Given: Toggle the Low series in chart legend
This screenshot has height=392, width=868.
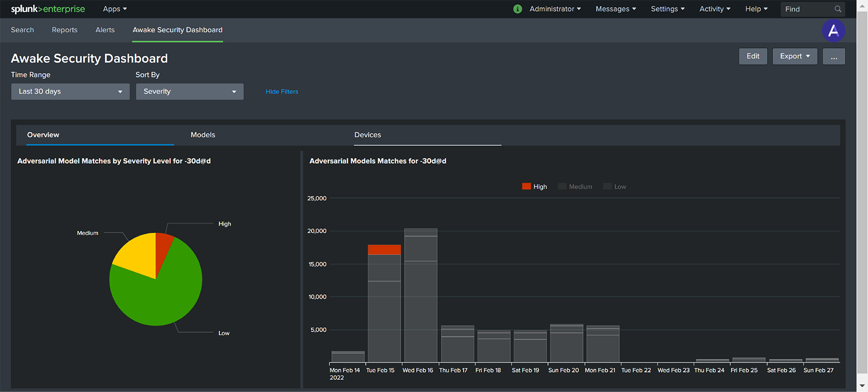Looking at the screenshot, I should coord(615,187).
